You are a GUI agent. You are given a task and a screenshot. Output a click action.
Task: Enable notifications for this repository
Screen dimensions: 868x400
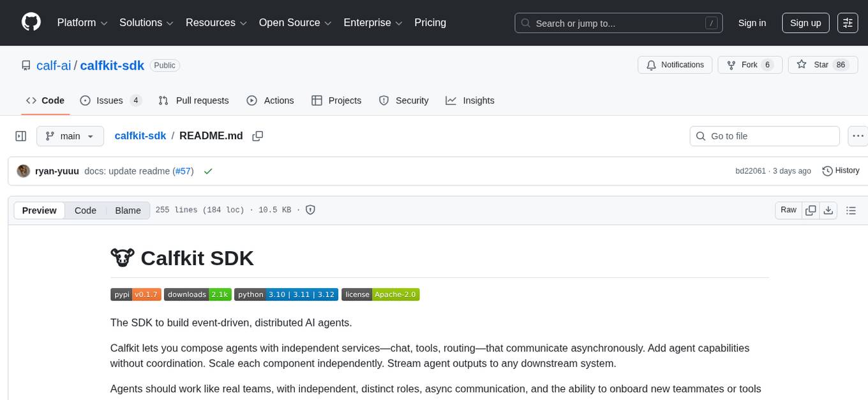point(675,65)
